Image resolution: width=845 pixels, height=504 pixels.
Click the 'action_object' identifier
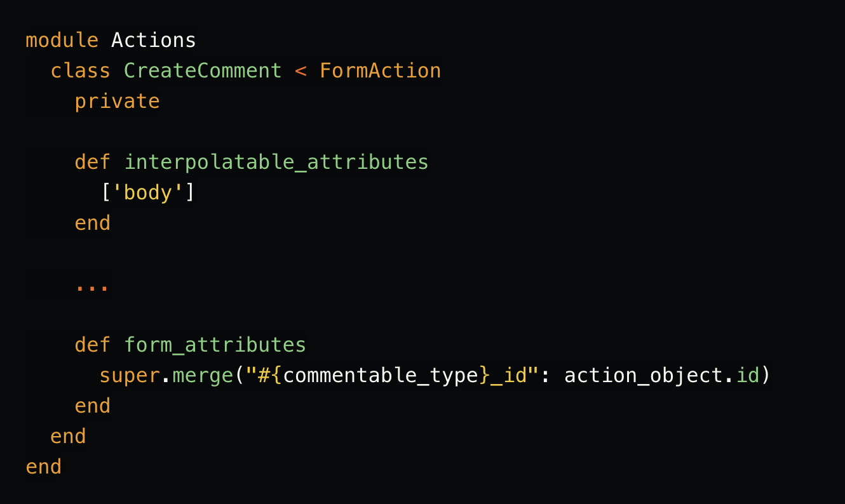click(644, 376)
